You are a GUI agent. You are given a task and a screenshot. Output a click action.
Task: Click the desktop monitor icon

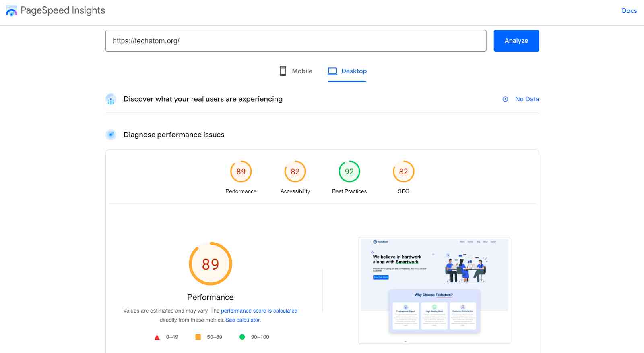coord(332,71)
